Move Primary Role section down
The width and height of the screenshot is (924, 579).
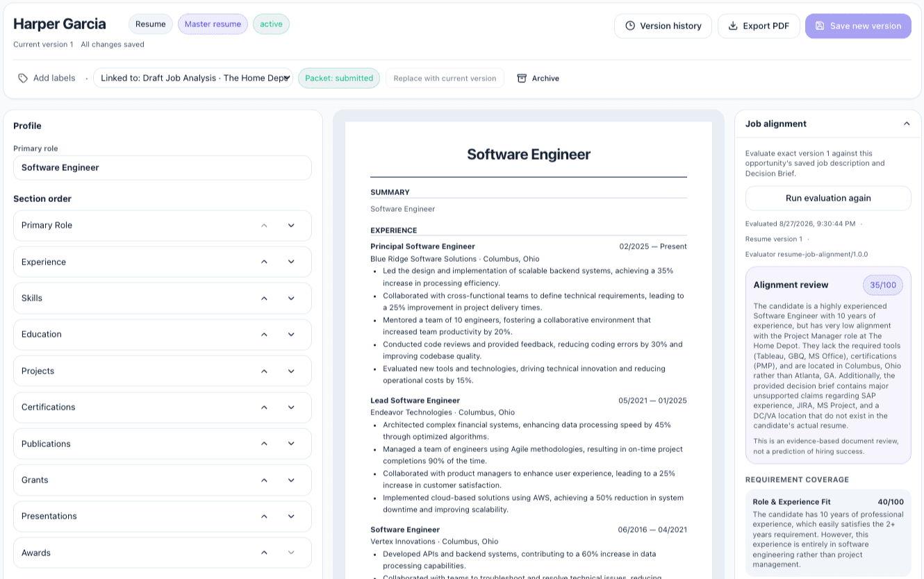[291, 226]
